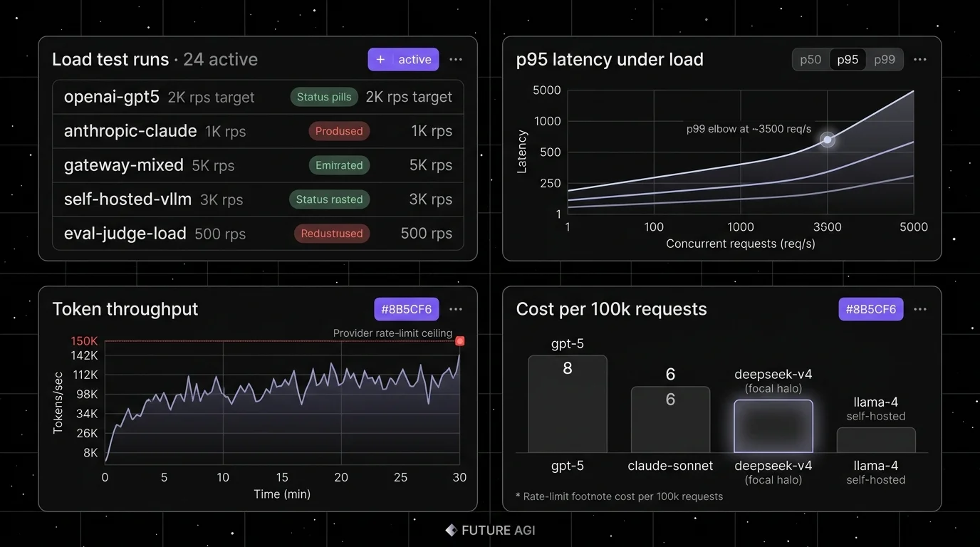This screenshot has width=980, height=547.
Task: Click the green Emirated status pill
Action: 339,165
